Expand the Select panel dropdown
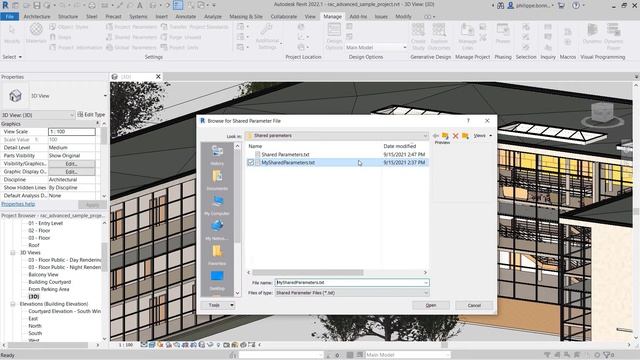 click(12, 57)
